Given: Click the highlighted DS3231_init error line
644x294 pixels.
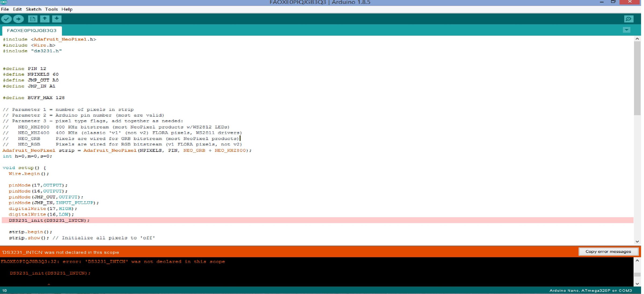Looking at the screenshot, I should pos(49,220).
